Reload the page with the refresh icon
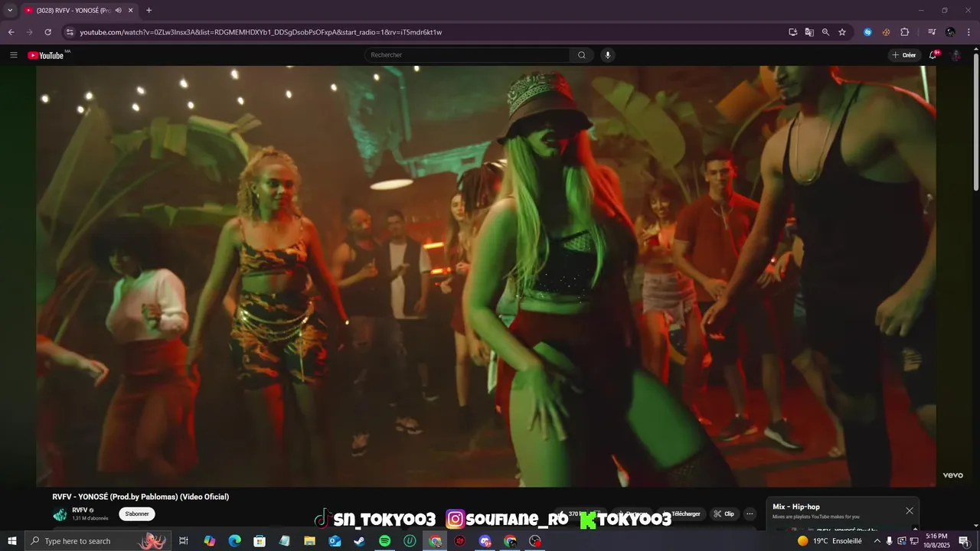This screenshot has width=980, height=551. pyautogui.click(x=47, y=32)
